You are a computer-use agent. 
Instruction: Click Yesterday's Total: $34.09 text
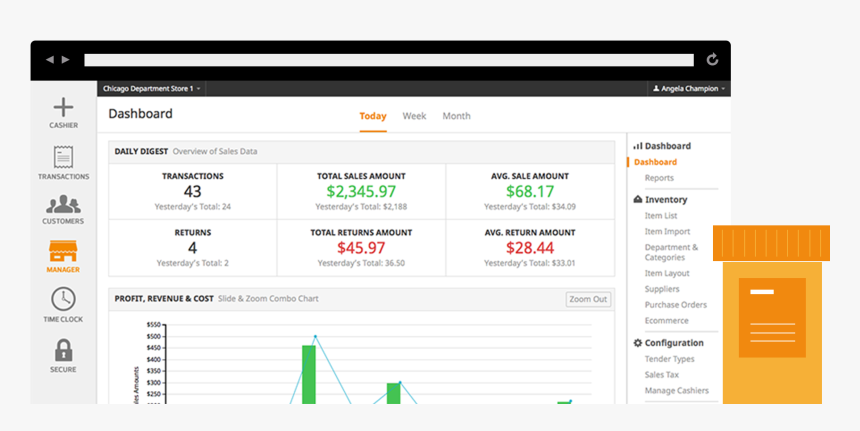tap(530, 207)
